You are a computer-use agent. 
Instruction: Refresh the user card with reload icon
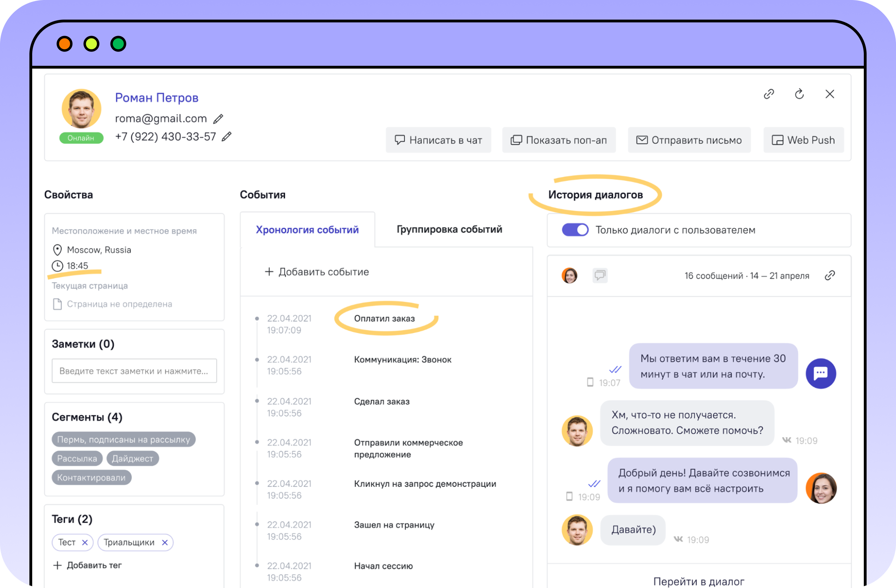[x=799, y=94]
